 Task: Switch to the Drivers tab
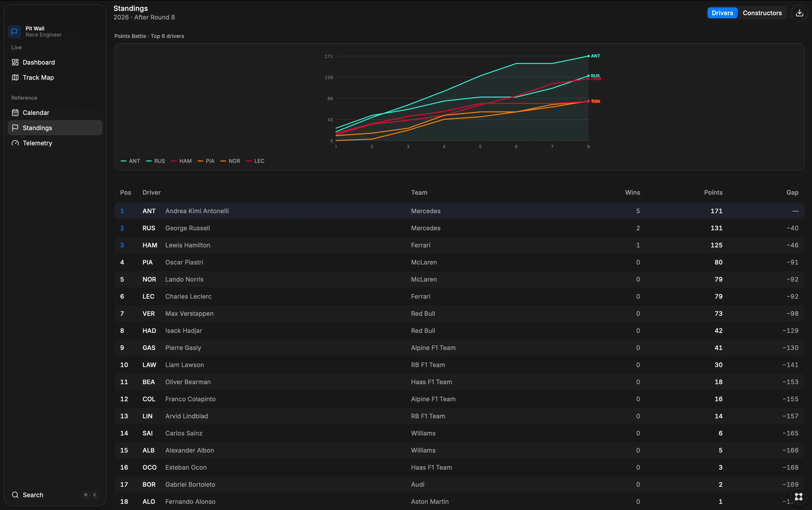pos(722,13)
